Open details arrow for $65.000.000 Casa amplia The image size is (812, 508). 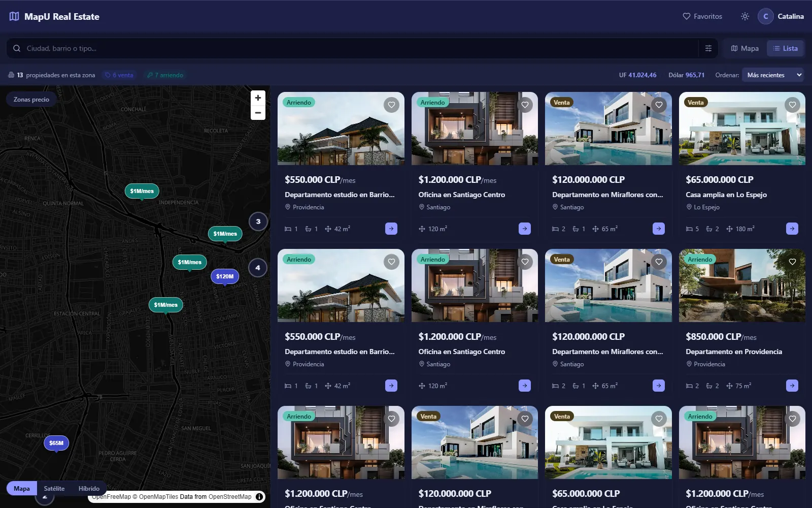792,229
